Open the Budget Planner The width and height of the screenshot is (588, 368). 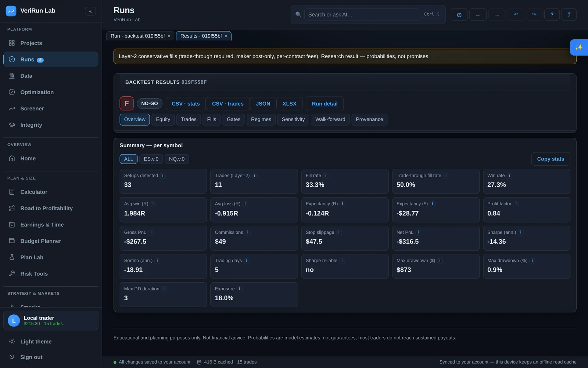pyautogui.click(x=51, y=241)
